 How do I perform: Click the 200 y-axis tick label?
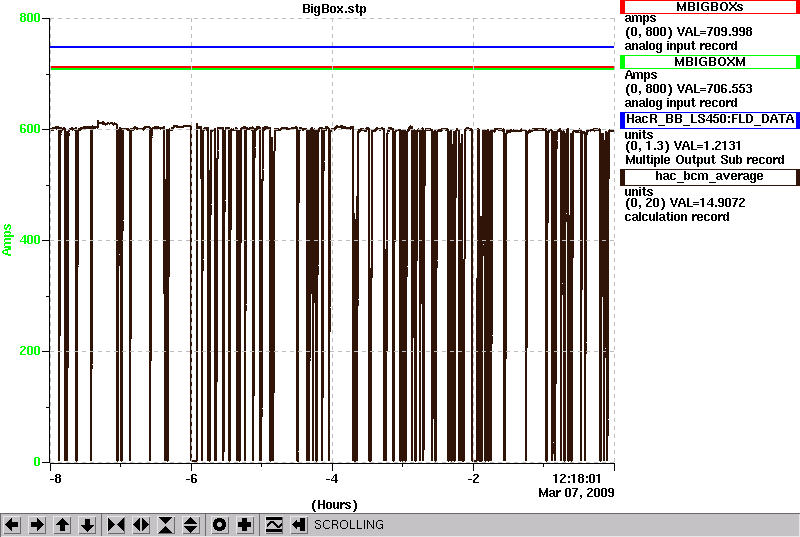(x=30, y=351)
